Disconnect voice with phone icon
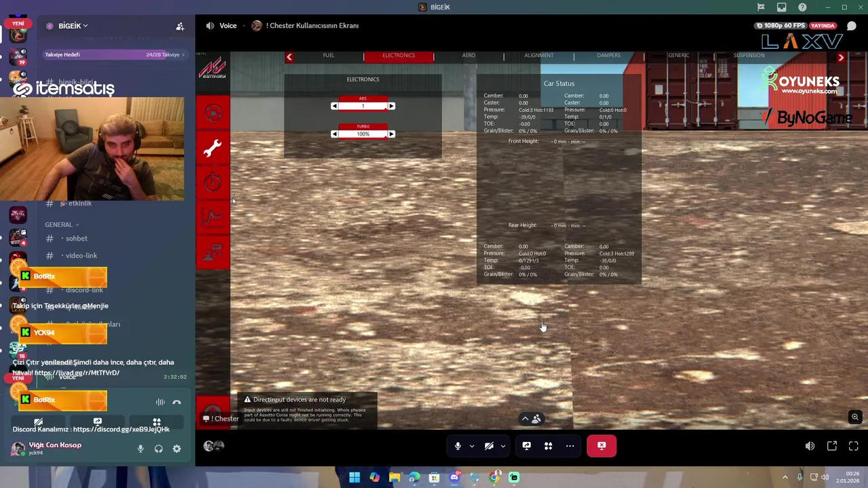Image resolution: width=868 pixels, height=488 pixels. click(176, 403)
